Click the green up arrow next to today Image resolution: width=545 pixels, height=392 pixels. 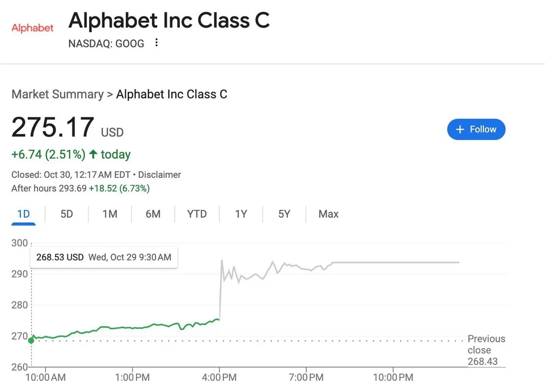tap(93, 155)
